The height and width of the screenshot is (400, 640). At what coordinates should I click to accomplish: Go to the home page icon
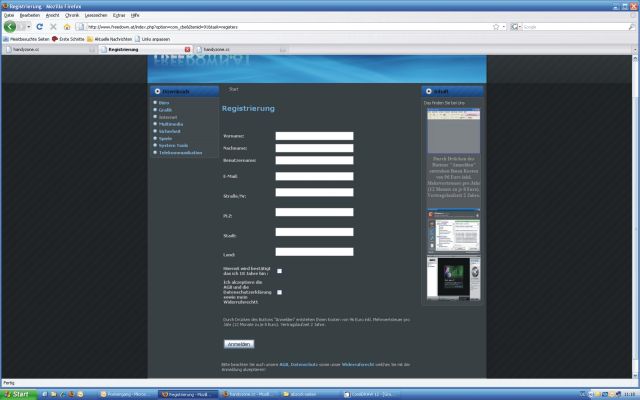(67, 27)
